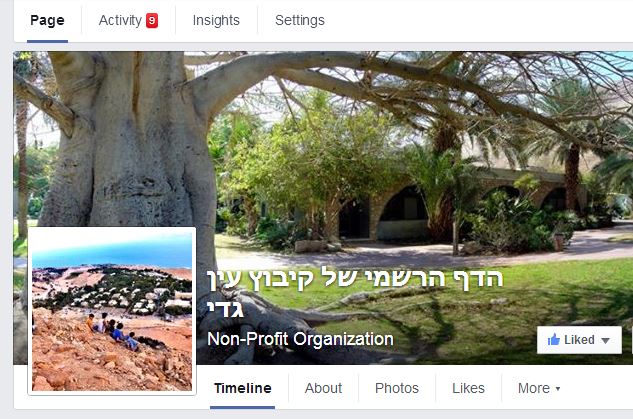View the Photos tab
This screenshot has width=633, height=419.
point(397,388)
